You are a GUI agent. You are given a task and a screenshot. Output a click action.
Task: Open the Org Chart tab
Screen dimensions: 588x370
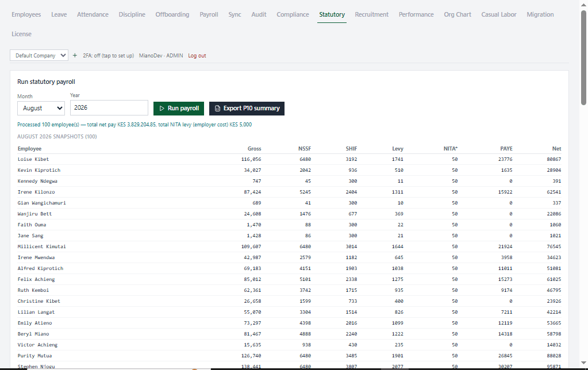click(x=458, y=14)
